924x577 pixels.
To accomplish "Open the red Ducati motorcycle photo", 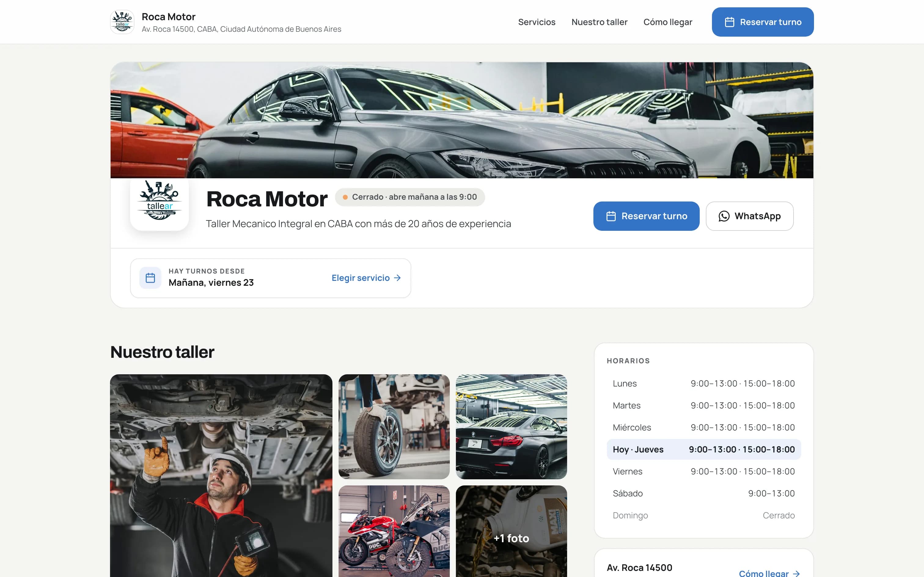I will tap(394, 531).
